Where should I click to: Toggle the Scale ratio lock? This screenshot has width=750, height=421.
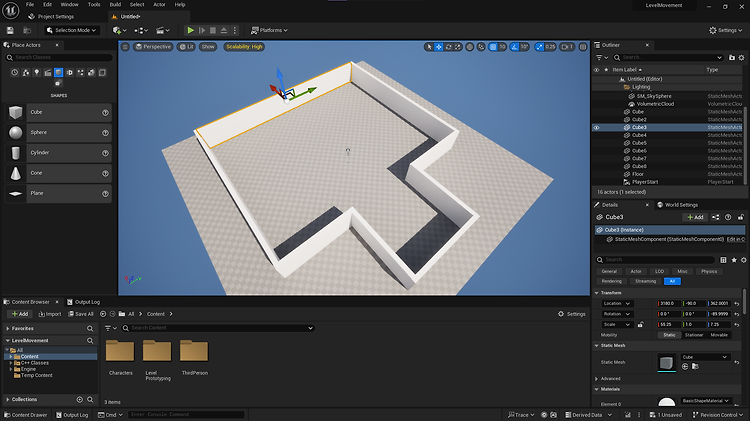tap(640, 325)
